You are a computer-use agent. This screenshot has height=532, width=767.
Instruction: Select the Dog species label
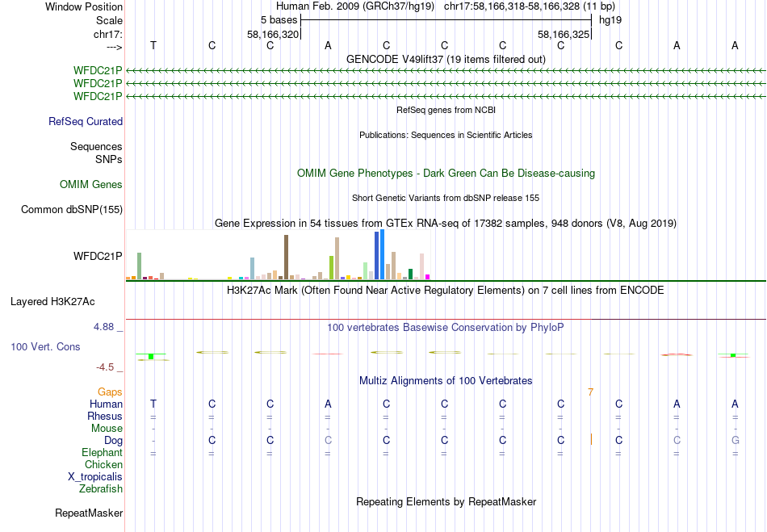click(113, 441)
